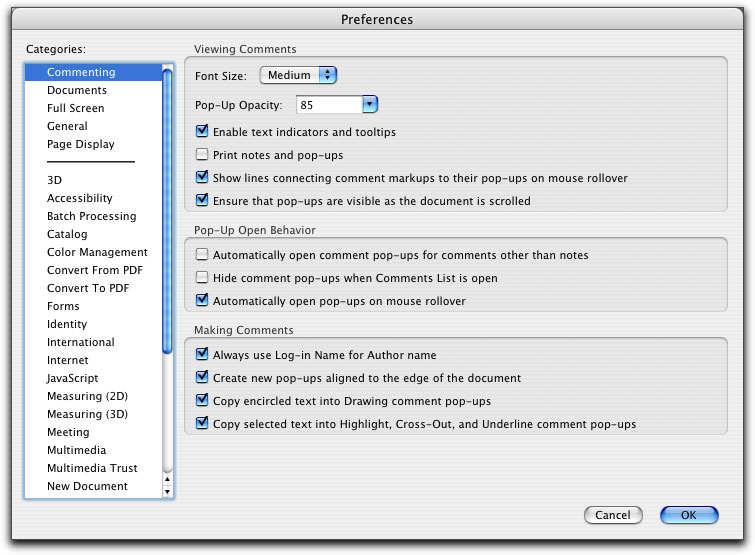Uncheck Copy encircled text into Drawing pop-ups
Screen dimensions: 755x555
[202, 401]
